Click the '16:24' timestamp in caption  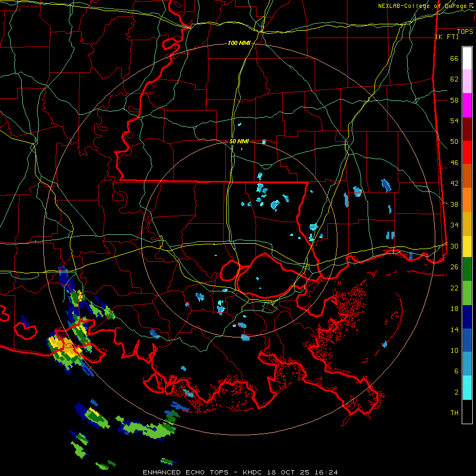coord(325,472)
